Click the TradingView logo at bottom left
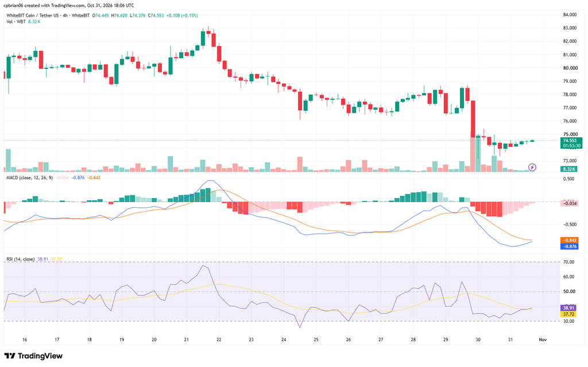This screenshot has height=367, width=588. point(33,356)
